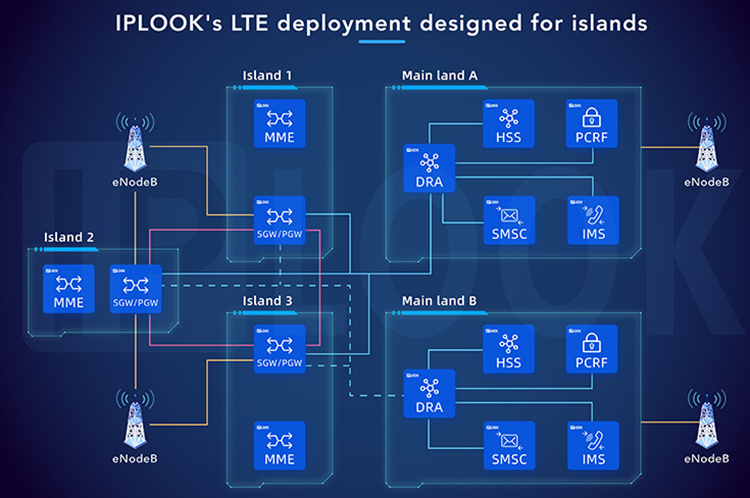The image size is (750, 498).
Task: Select the Island 3 MME node icon
Action: [x=279, y=445]
